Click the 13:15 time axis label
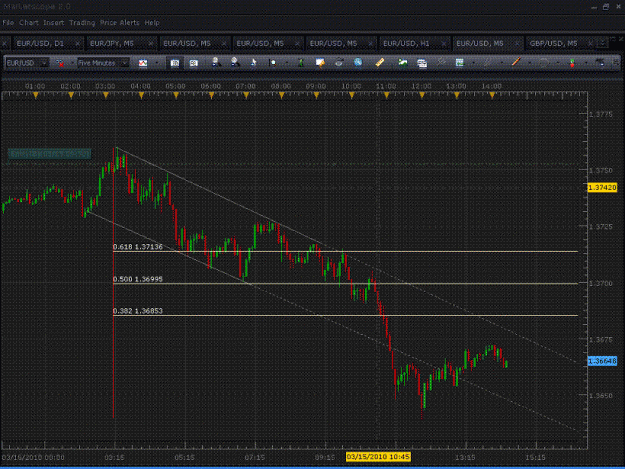Image resolution: width=625 pixels, height=469 pixels. coord(465,457)
